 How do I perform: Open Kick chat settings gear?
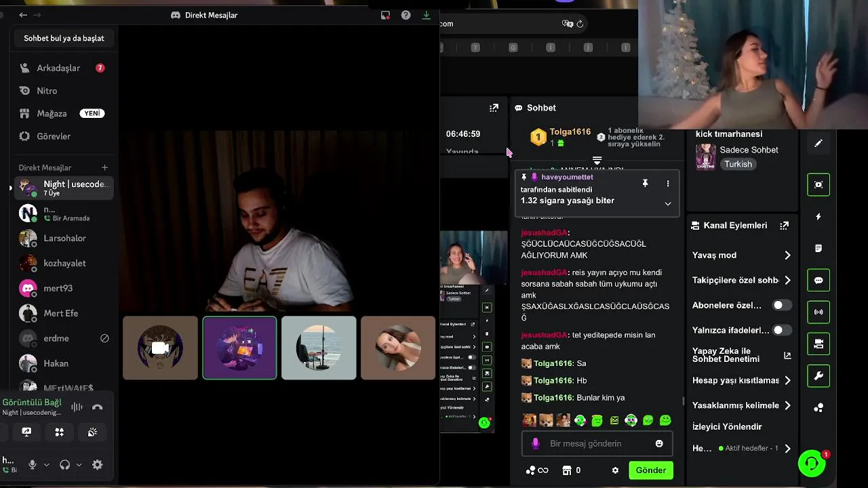615,470
